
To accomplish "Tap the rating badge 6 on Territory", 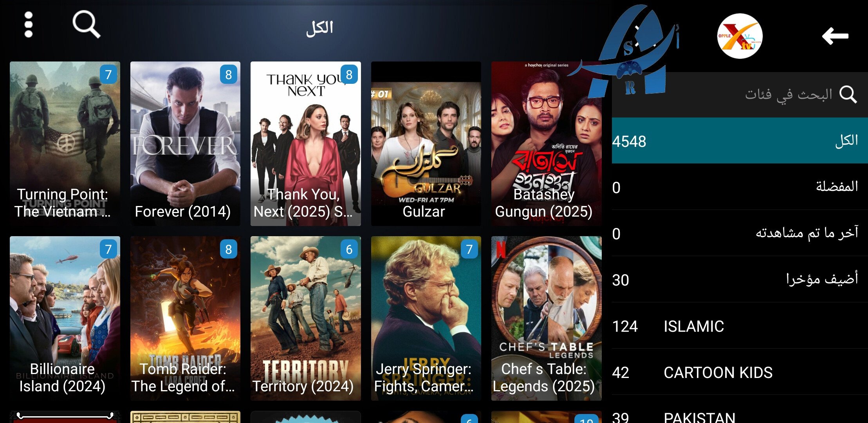I will [349, 249].
